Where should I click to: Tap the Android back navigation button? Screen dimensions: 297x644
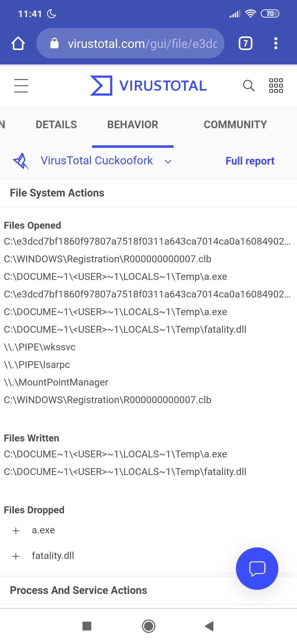[209, 626]
